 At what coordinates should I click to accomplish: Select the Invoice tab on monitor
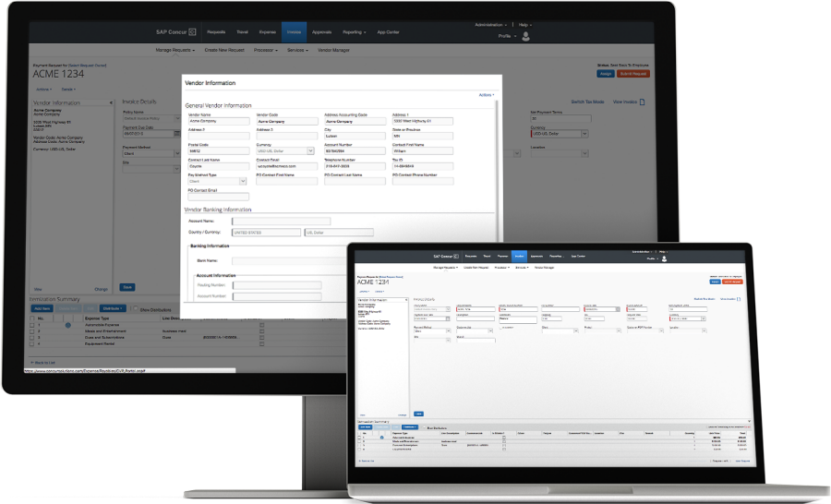click(295, 32)
